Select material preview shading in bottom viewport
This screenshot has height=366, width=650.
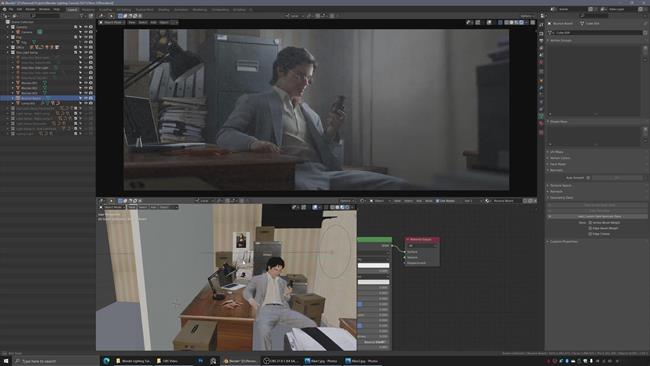(342, 207)
